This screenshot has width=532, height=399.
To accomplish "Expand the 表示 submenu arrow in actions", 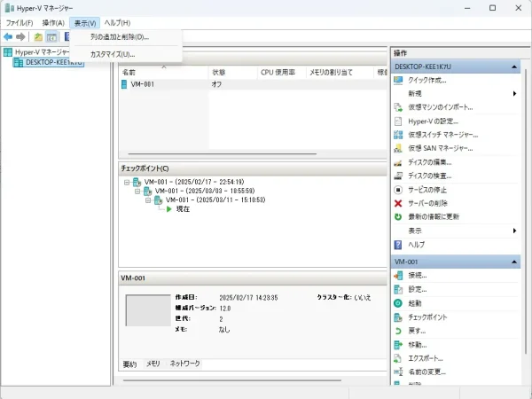I will point(514,231).
